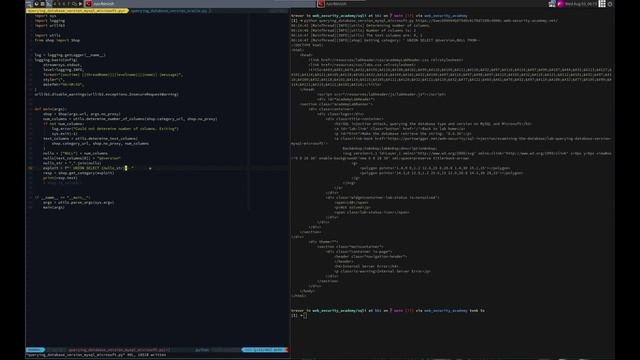Click the 'log = logging.getLogger(__name__)' line
The image size is (640, 360).
pos(70,55)
